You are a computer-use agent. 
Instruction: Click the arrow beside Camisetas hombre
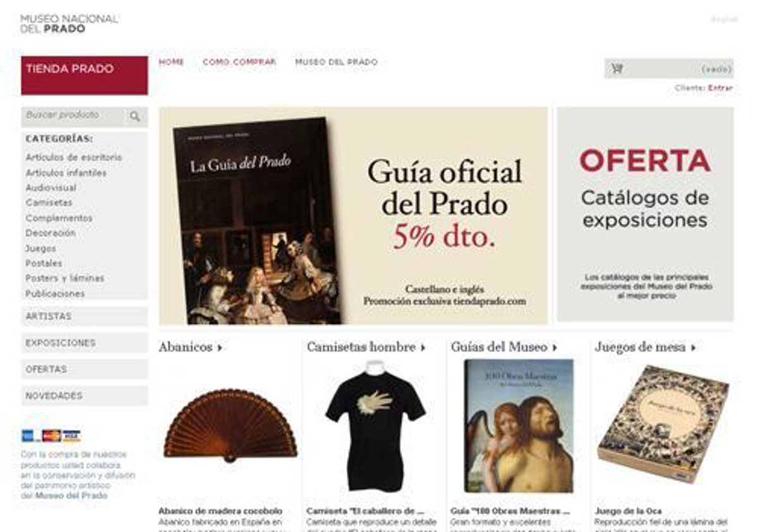coord(423,348)
